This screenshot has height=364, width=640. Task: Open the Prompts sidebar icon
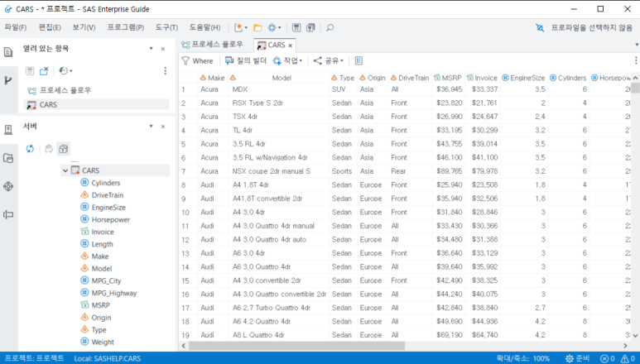8,214
